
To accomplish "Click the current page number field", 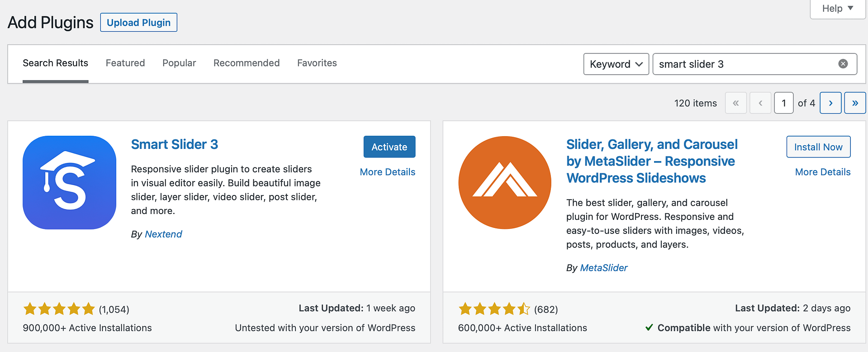I will 783,103.
